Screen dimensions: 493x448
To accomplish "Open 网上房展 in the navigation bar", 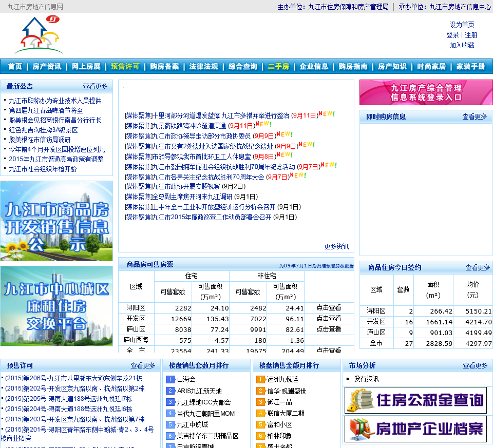I will 86,66.
